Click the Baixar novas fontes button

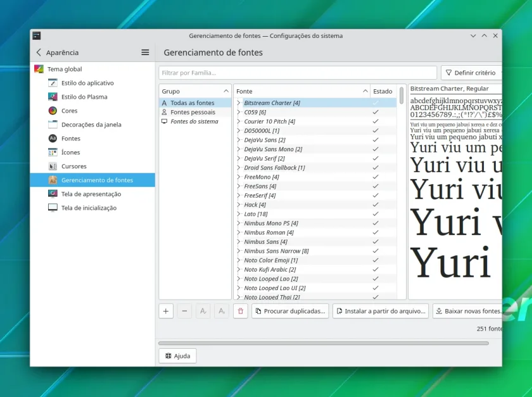(467, 311)
